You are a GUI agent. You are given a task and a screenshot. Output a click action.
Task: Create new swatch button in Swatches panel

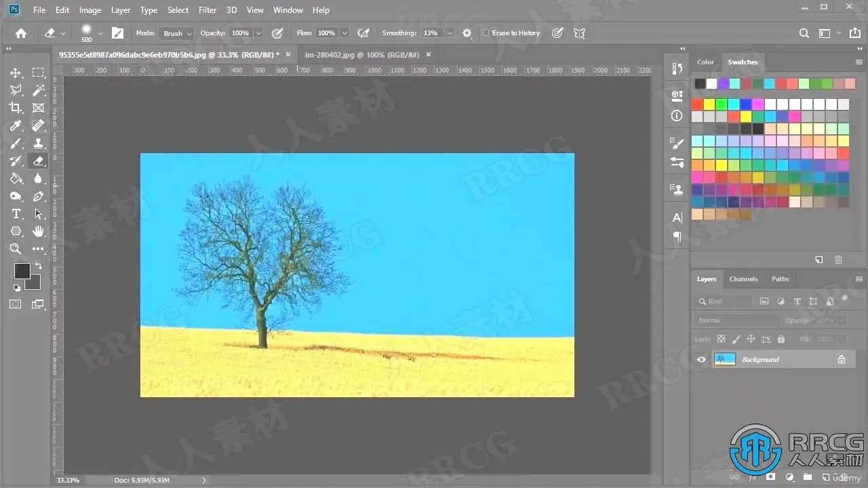[x=819, y=260]
